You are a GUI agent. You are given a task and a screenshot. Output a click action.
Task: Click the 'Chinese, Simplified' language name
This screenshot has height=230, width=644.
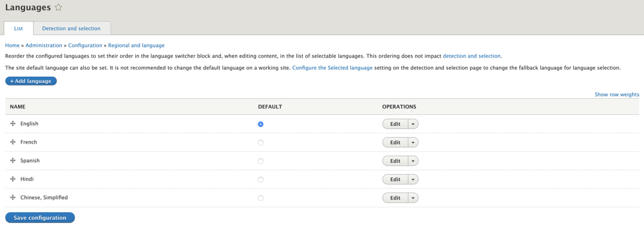(44, 198)
